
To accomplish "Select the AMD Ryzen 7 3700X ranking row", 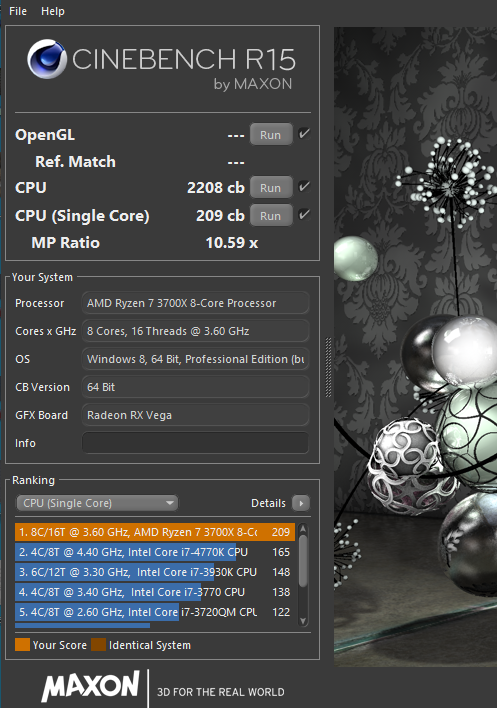I will tap(155, 532).
